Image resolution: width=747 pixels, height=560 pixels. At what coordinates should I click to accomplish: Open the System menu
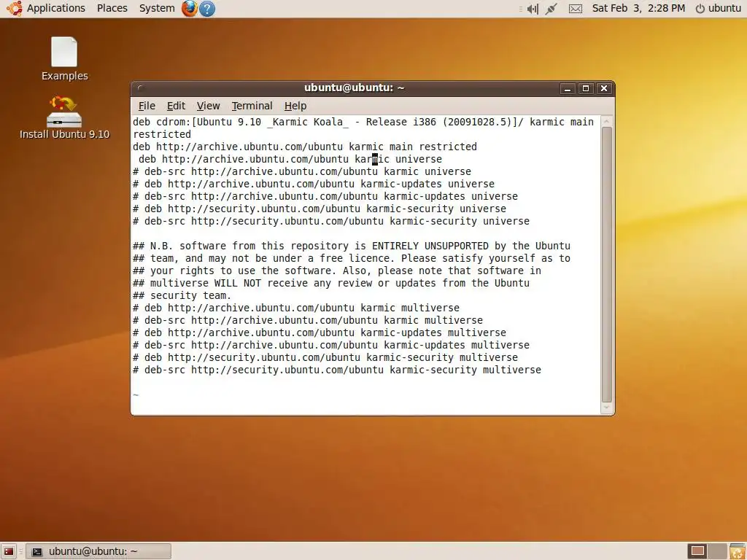(157, 8)
